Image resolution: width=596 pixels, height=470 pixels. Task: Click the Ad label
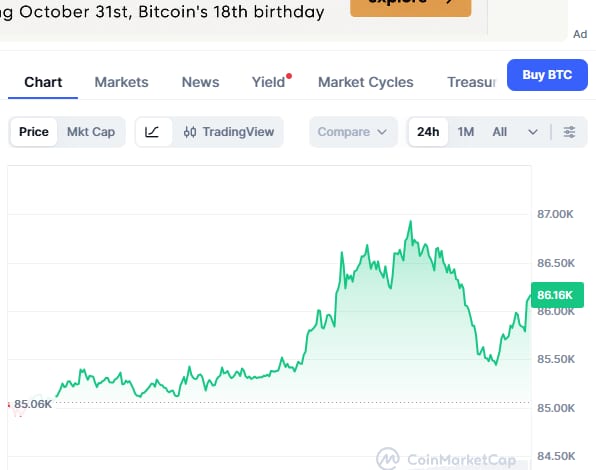point(580,34)
